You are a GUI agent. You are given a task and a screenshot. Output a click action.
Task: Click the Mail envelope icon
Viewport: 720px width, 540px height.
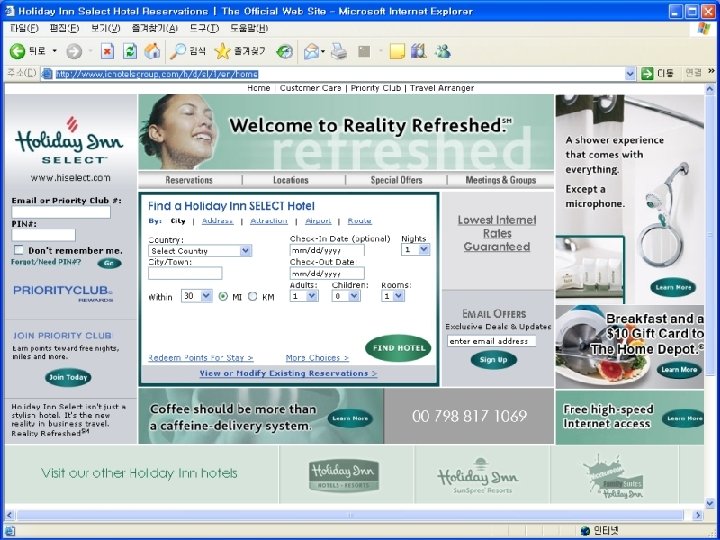point(311,51)
